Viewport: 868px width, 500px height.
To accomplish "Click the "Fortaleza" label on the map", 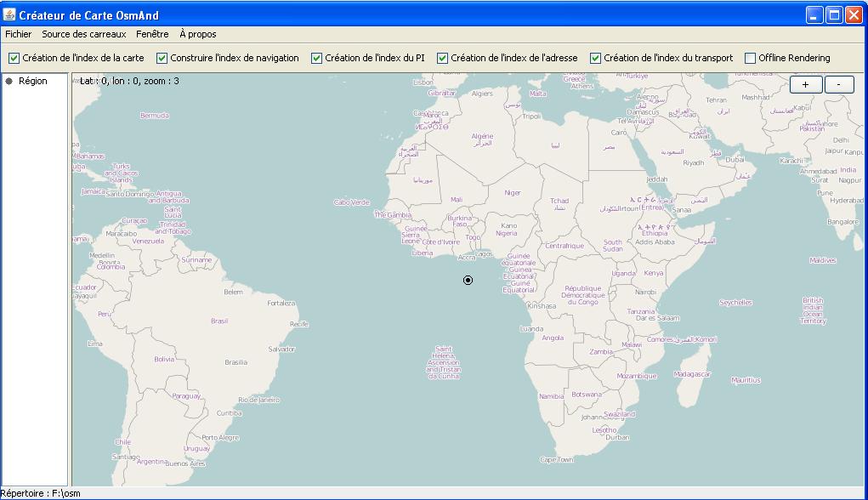I will [x=281, y=304].
